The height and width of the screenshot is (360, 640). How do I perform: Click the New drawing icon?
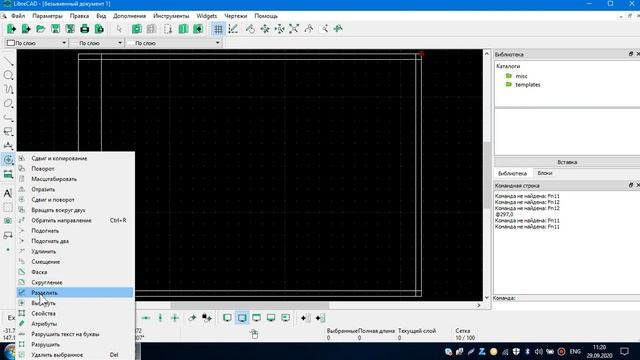click(x=11, y=29)
